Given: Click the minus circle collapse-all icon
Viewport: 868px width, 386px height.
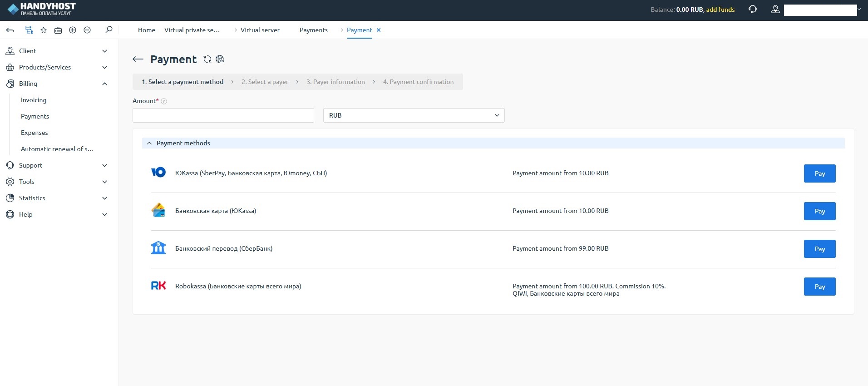Looking at the screenshot, I should click(87, 30).
